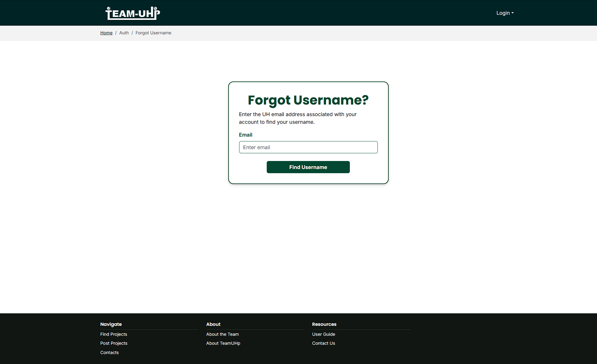Go to Home via breadcrumb link

coord(106,33)
